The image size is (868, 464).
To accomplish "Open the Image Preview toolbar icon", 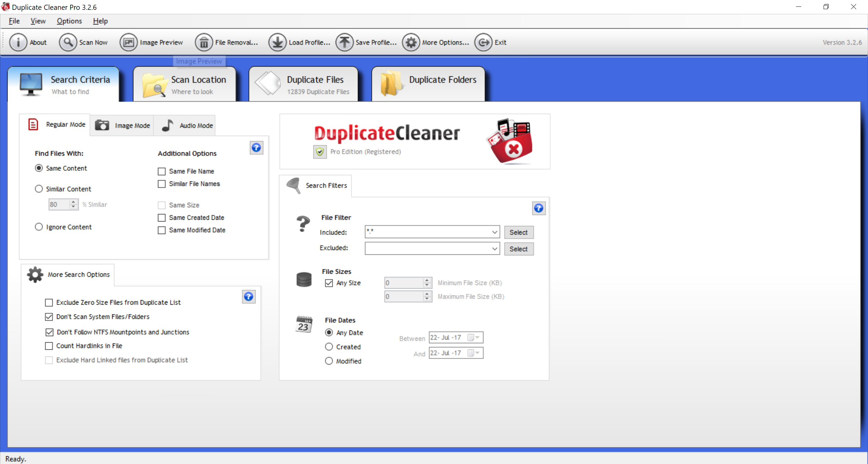I will (x=129, y=42).
